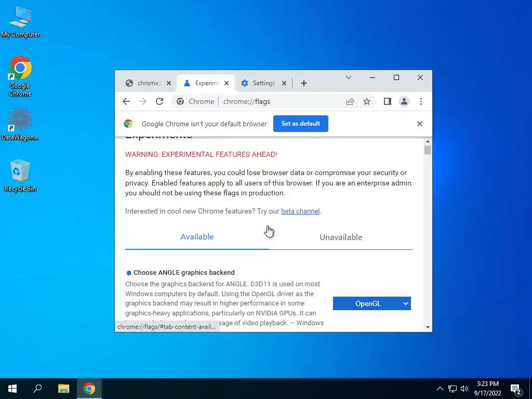Switch to the Settings tab
Screen dimensions: 532x399
pos(263,83)
